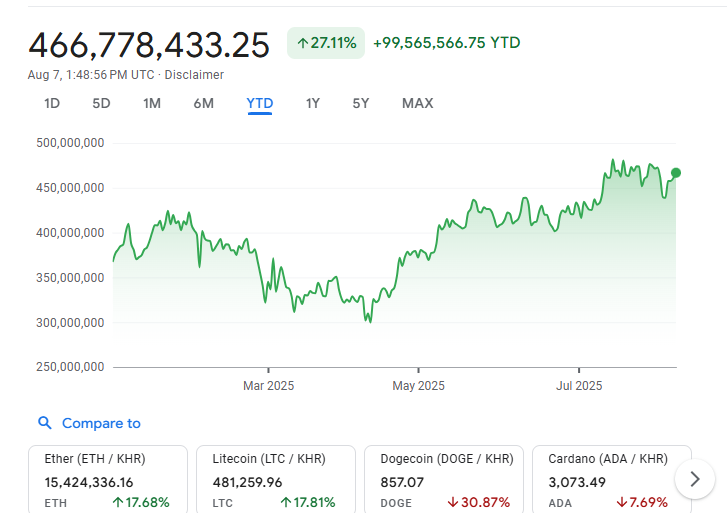Open the Dogecoin (DOGE / KHR) card
The image size is (727, 513).
click(x=444, y=480)
